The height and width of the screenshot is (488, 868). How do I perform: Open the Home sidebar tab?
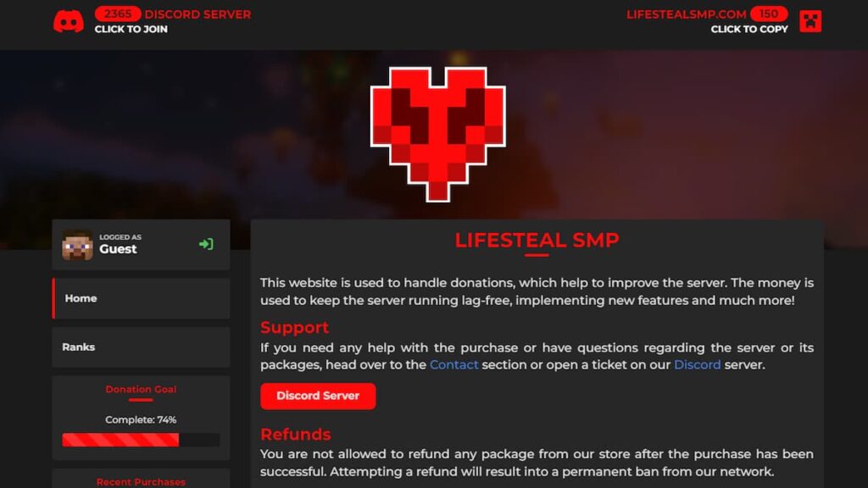click(142, 298)
